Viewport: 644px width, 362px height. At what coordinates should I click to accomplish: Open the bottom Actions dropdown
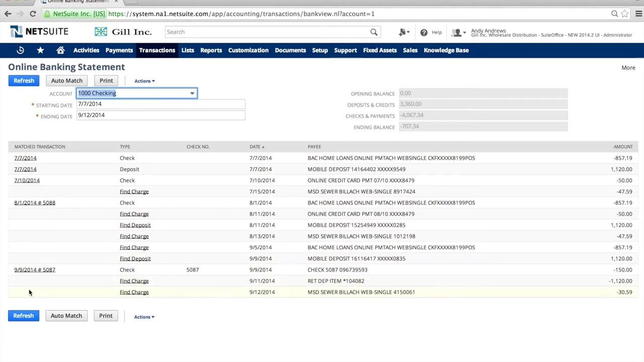144,317
